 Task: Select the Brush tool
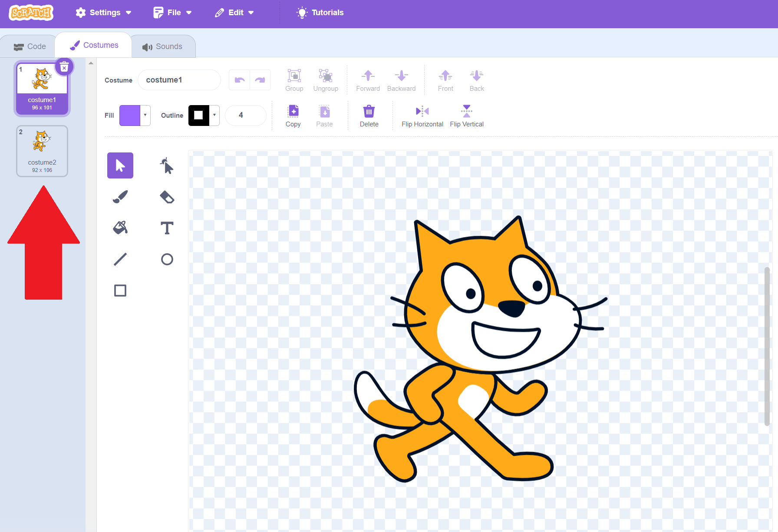click(x=120, y=197)
